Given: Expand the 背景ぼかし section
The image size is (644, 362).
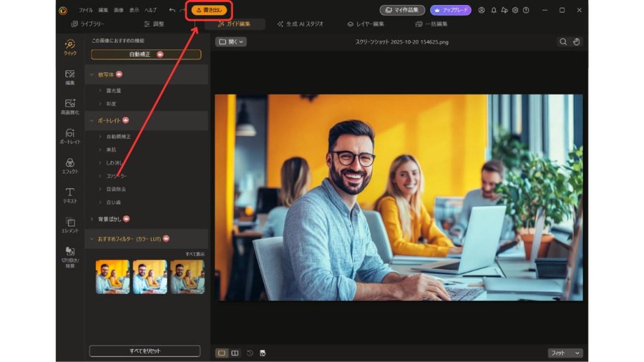Looking at the screenshot, I should [x=92, y=219].
